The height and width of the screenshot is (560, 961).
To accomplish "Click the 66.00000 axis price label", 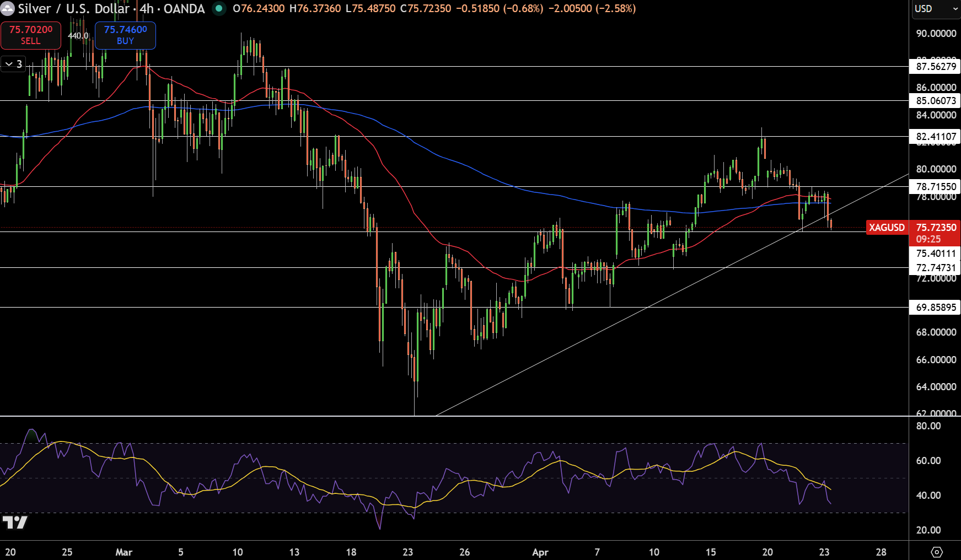I will [936, 360].
